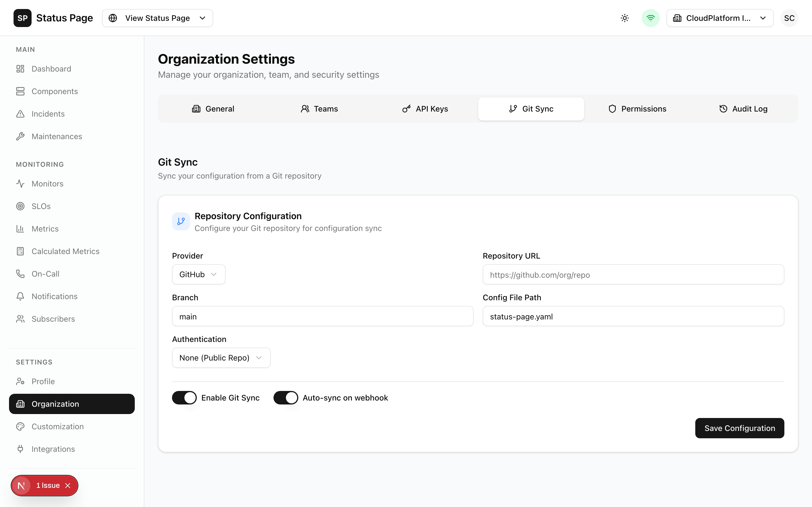Open the Incidents section
The height and width of the screenshot is (507, 812).
(48, 114)
